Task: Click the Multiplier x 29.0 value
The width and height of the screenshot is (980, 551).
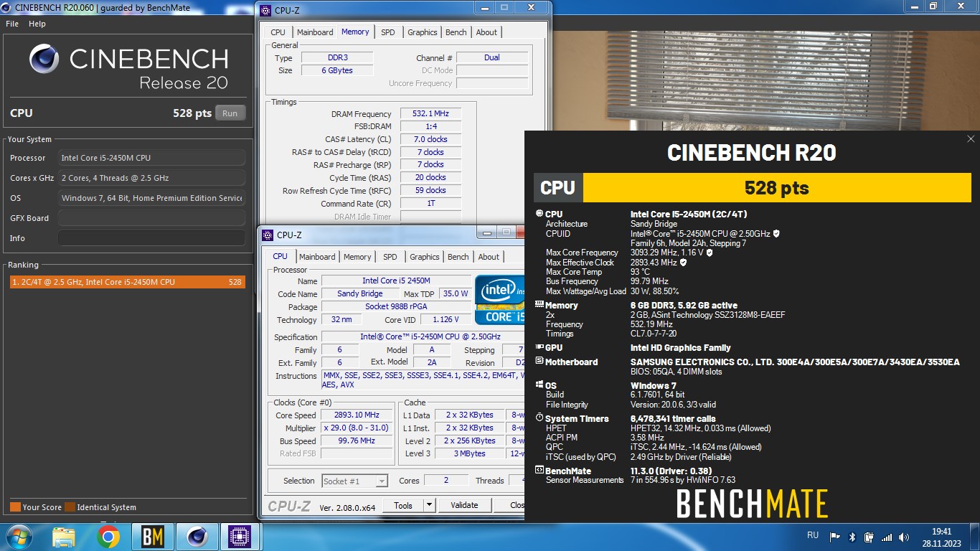Action: coord(357,428)
